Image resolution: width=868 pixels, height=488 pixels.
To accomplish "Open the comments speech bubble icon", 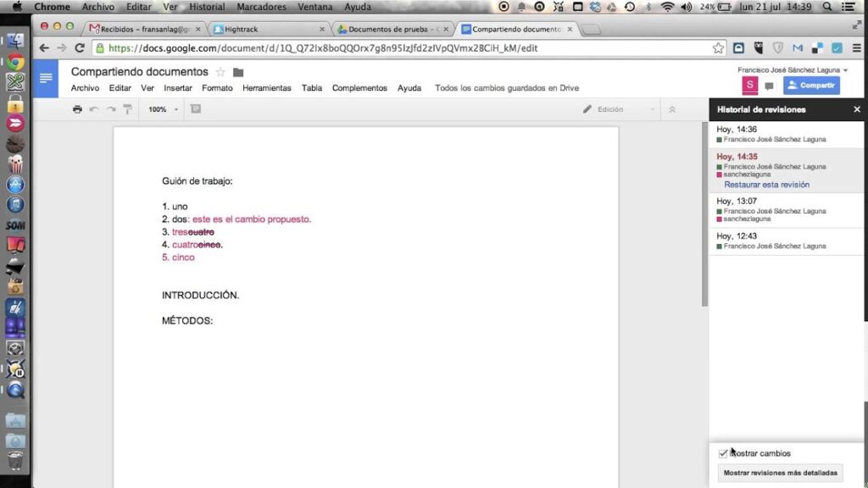I will [769, 86].
